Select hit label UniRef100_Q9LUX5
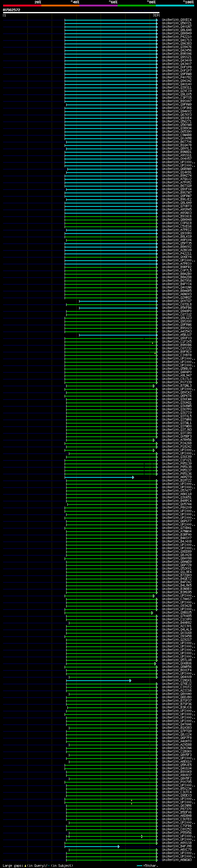197x868 pixels. tap(177, 94)
